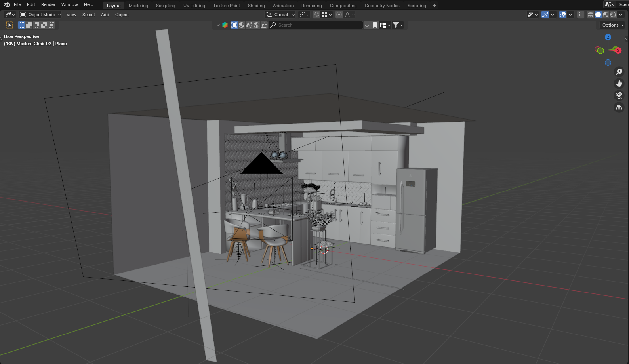This screenshot has width=629, height=364.
Task: Toggle X-ray display mode
Action: [581, 15]
